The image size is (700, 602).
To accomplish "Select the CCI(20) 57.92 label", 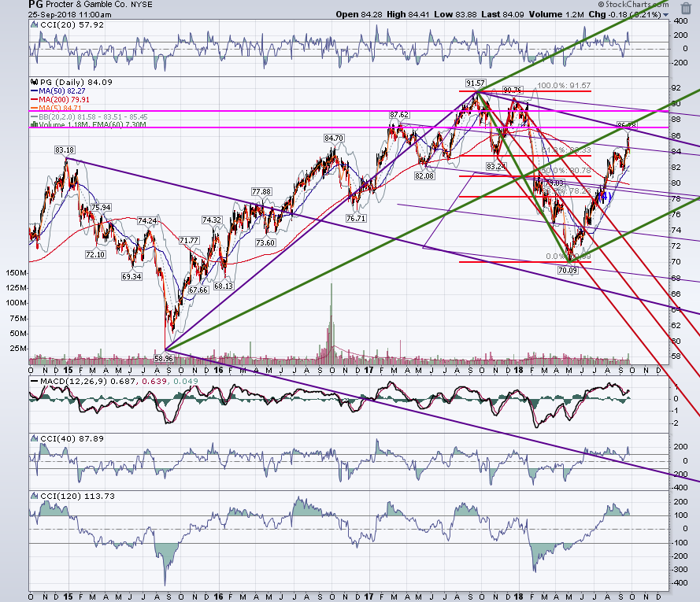I will click(x=72, y=25).
